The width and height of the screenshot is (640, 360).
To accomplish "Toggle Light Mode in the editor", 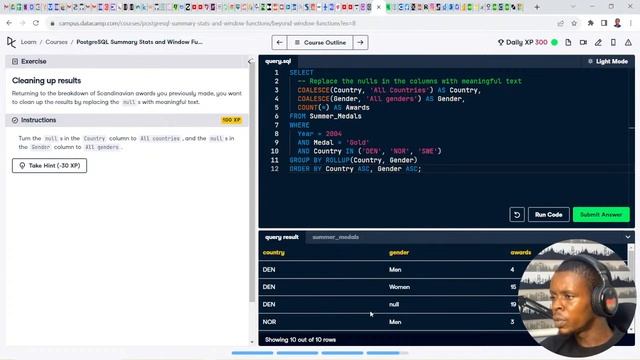I will [608, 61].
